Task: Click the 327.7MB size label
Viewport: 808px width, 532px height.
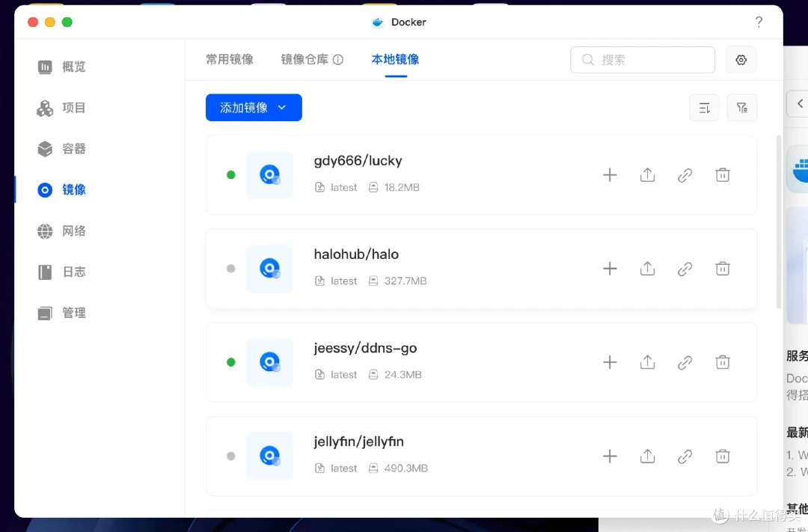Action: [x=405, y=281]
